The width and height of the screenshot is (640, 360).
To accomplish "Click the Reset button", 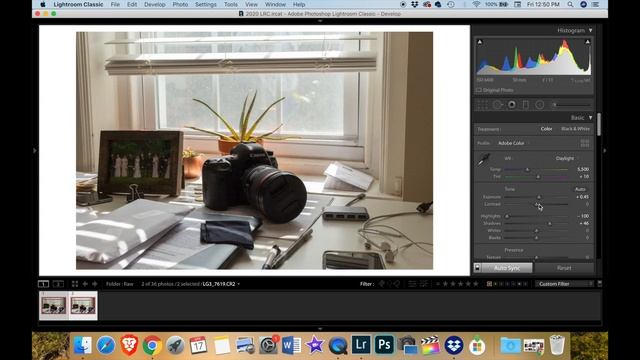I will (564, 268).
